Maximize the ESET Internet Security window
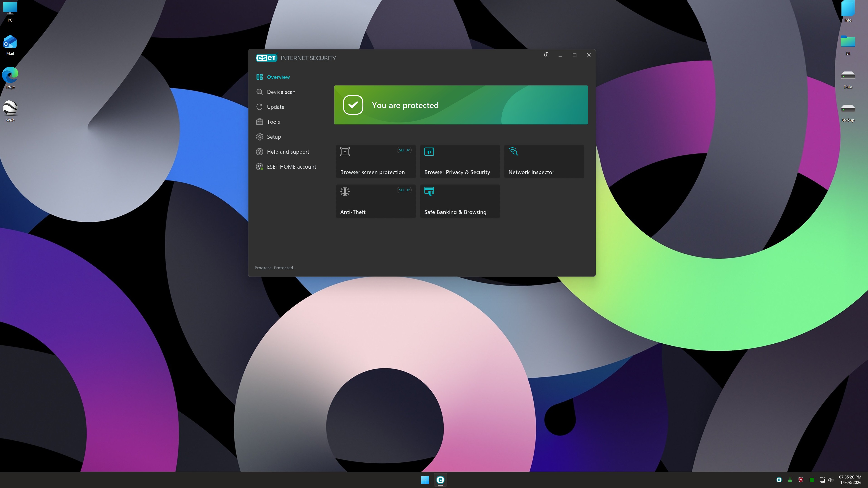 tap(574, 55)
